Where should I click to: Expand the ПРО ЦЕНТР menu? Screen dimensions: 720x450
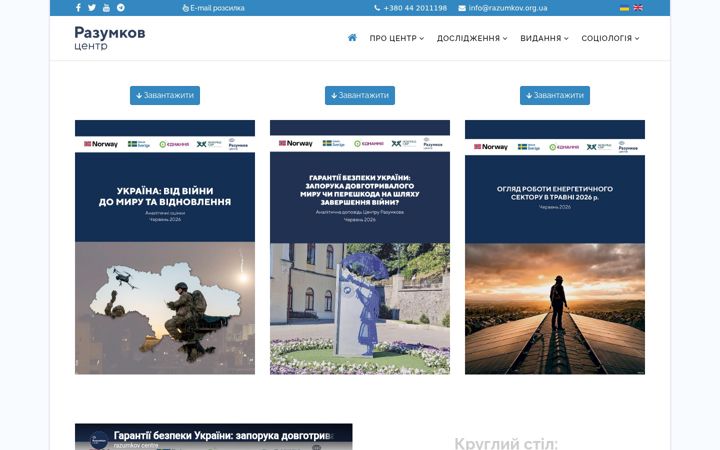click(397, 38)
